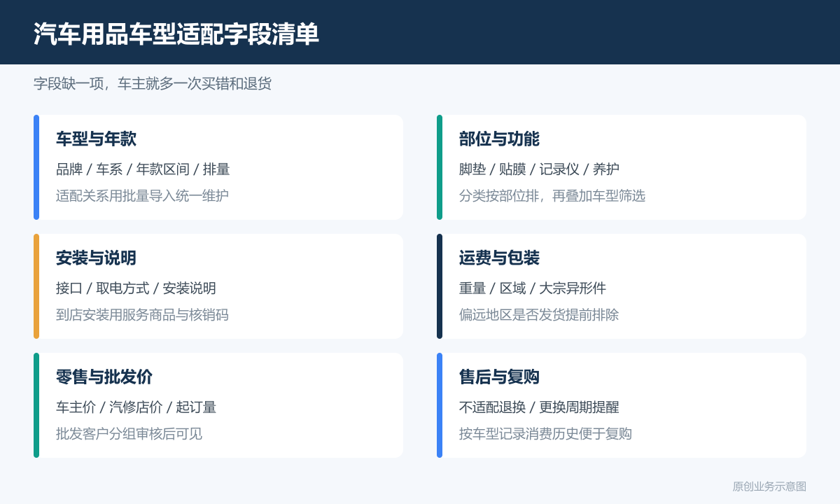Select the 运费与包装 card heading
This screenshot has width=840, height=504.
click(499, 258)
